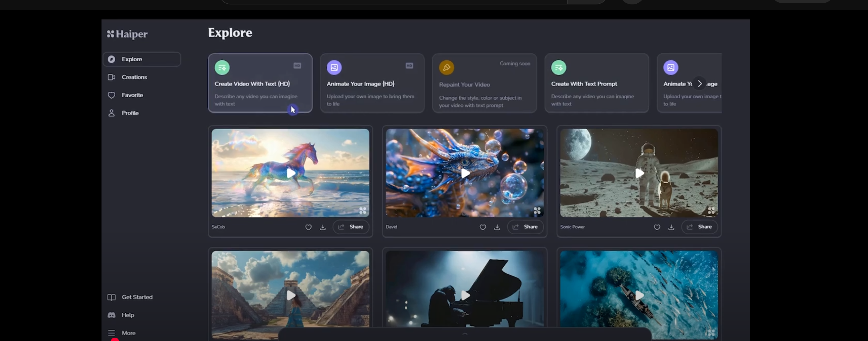Click the Haiper logo icon
Viewport: 868px width, 341px height.
[x=111, y=34]
